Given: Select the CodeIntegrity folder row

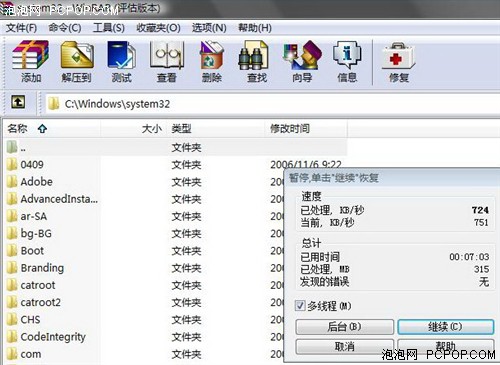Looking at the screenshot, I should click(143, 337).
